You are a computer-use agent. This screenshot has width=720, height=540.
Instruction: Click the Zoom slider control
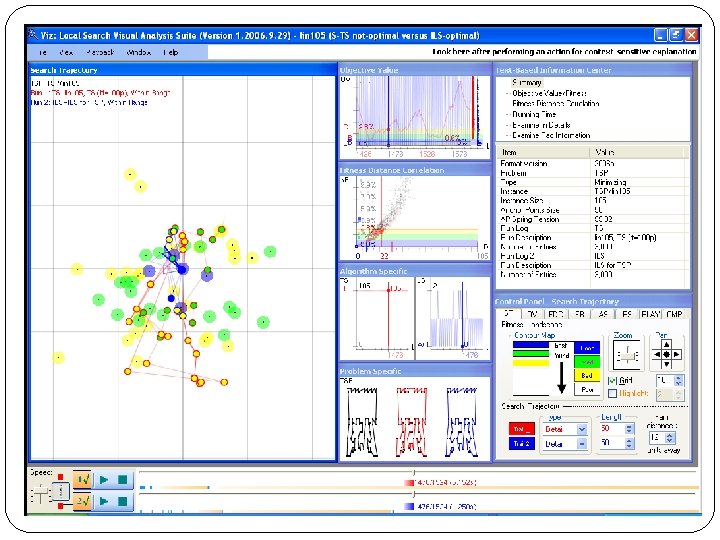tap(627, 355)
